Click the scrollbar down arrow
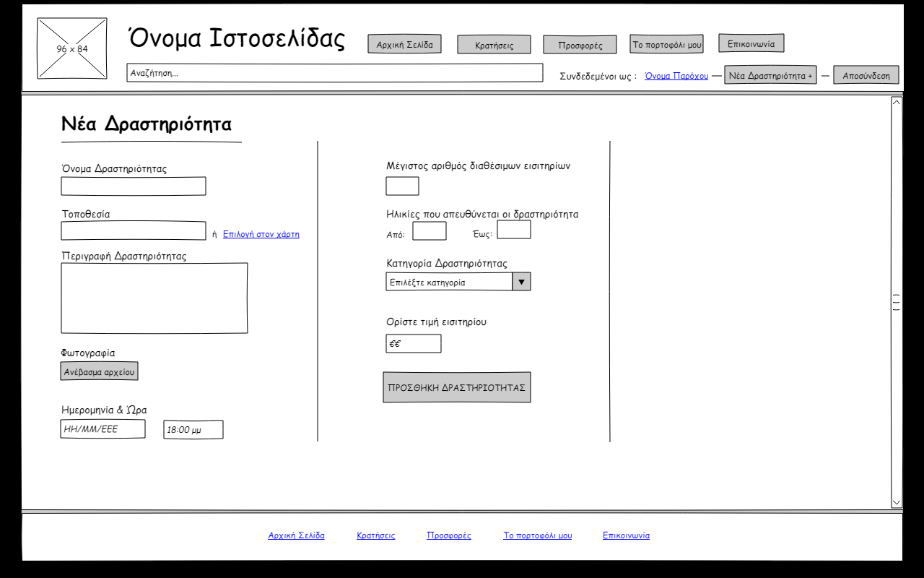The height and width of the screenshot is (578, 924). point(897,502)
